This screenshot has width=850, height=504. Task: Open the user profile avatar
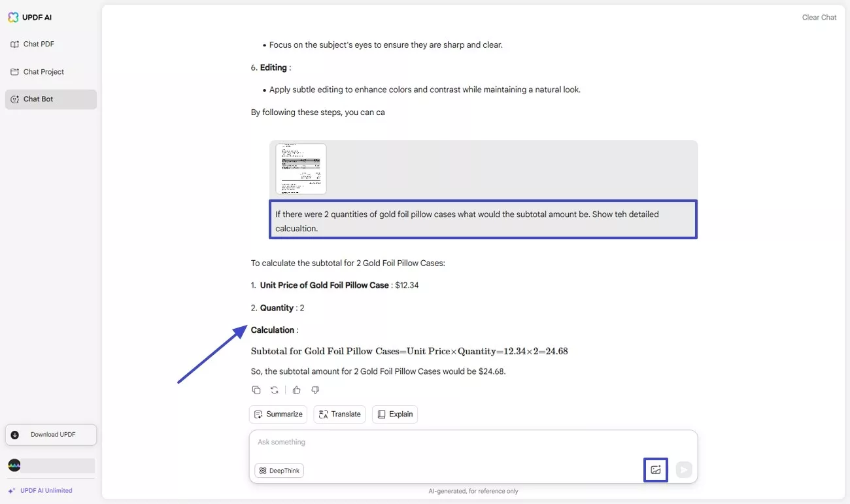[14, 465]
